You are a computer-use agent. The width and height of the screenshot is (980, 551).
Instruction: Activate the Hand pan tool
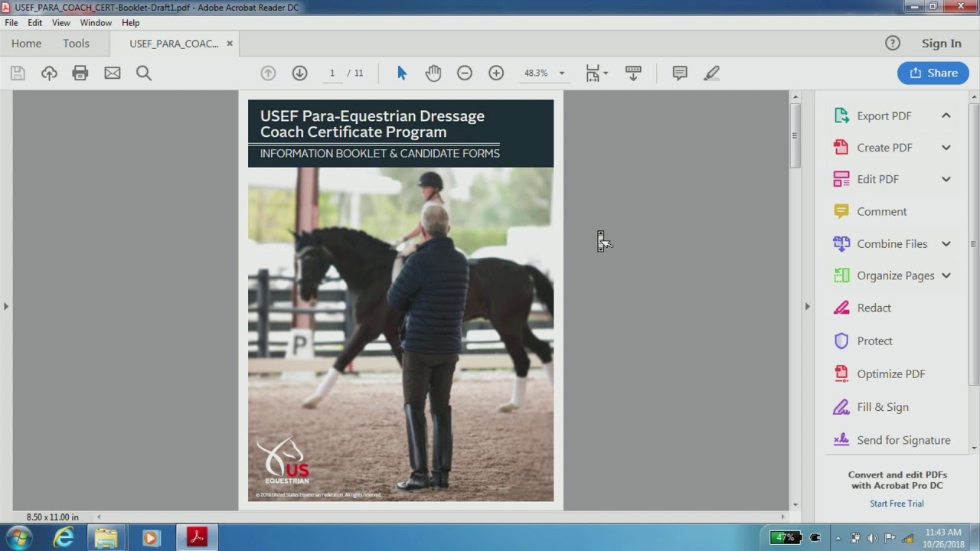[x=433, y=73]
